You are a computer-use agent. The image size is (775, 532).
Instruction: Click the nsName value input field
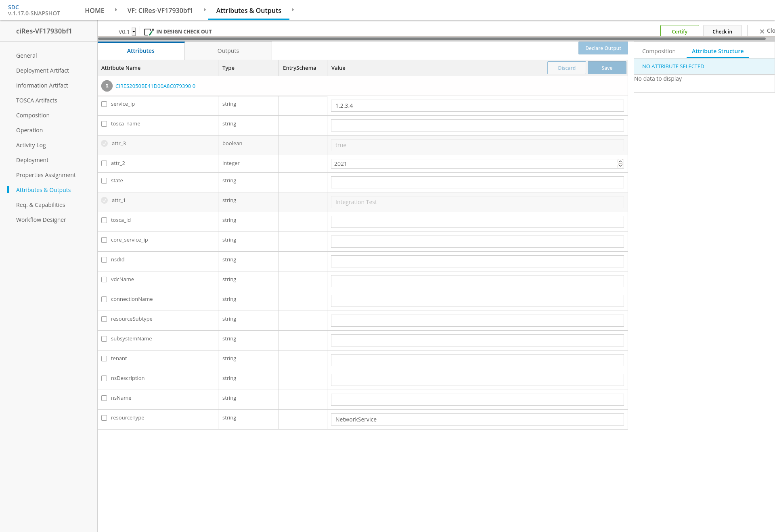click(477, 400)
